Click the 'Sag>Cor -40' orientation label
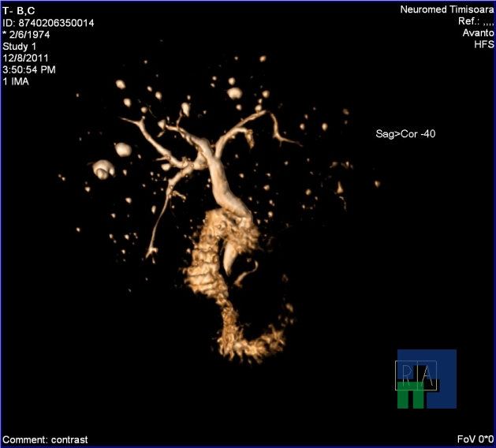Image resolution: width=496 pixels, height=448 pixels. click(x=405, y=134)
